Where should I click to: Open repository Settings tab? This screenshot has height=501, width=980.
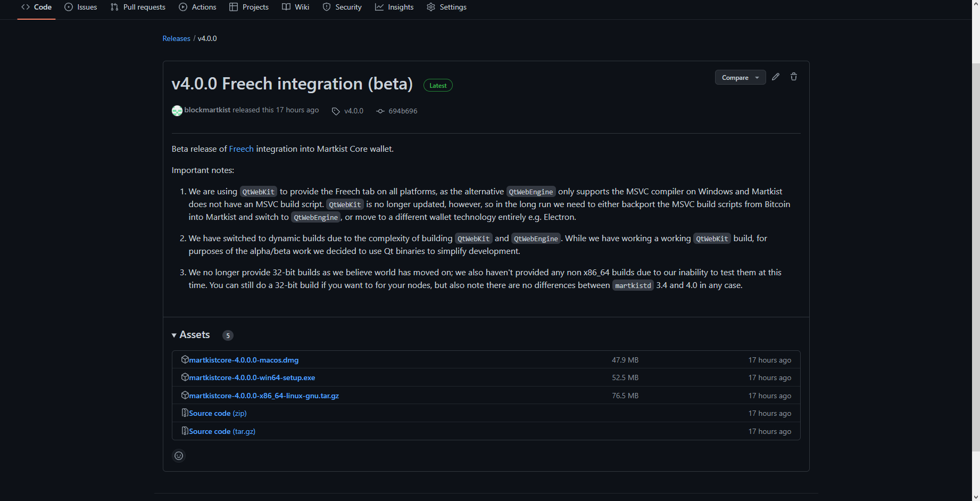[x=446, y=7]
